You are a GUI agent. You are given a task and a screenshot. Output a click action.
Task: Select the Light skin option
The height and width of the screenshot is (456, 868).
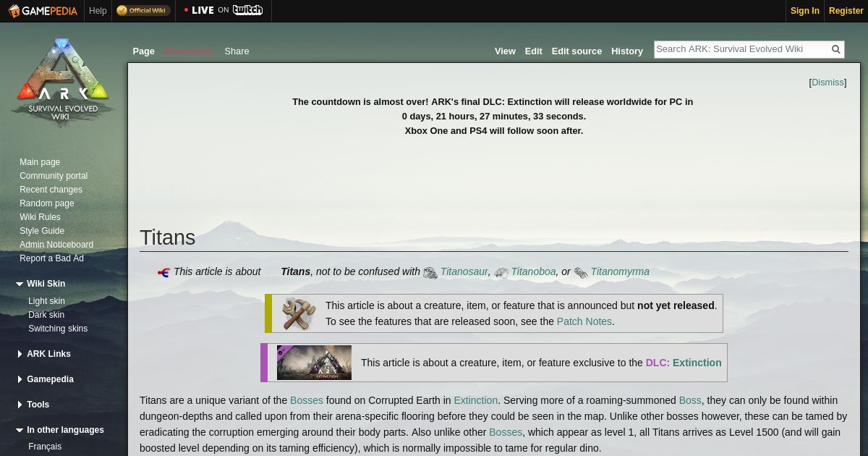46,301
